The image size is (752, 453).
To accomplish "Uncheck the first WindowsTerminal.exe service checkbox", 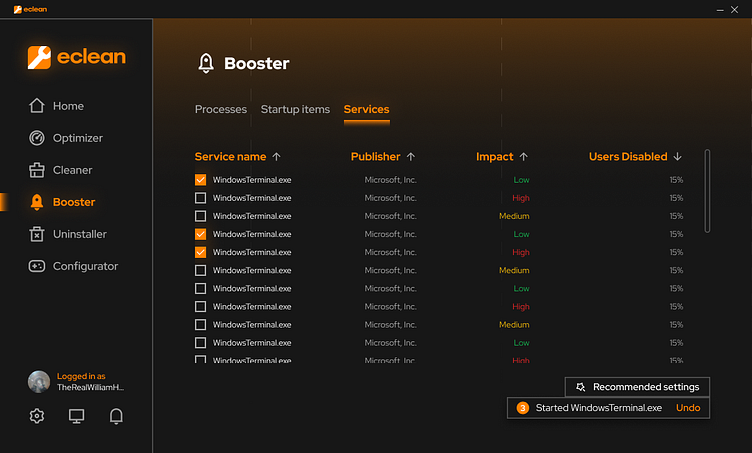I will point(200,180).
